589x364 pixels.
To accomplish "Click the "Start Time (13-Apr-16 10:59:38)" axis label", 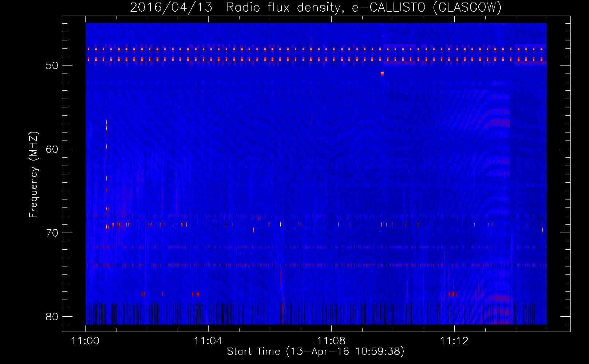I will 316,352.
